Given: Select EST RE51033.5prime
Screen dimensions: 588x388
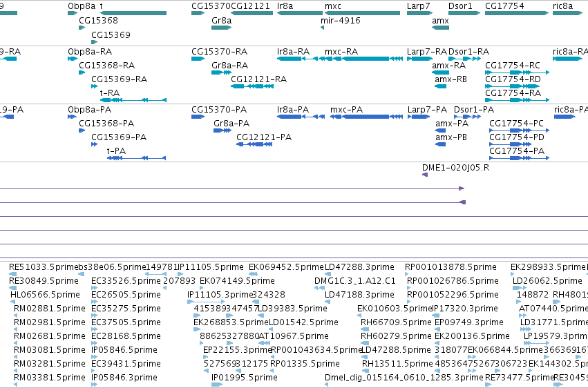Looking at the screenshot, I should pos(44,267).
